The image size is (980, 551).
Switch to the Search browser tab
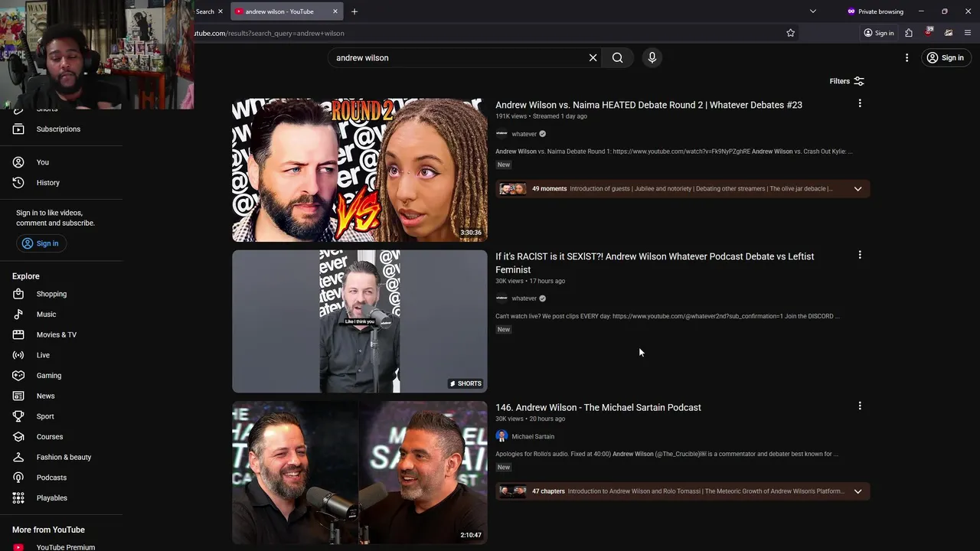coord(204,11)
